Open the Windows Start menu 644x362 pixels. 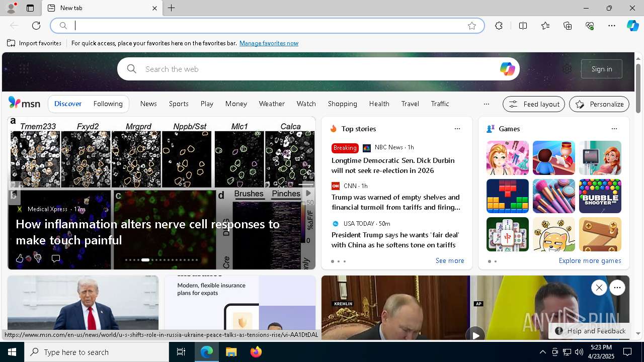pos(12,352)
